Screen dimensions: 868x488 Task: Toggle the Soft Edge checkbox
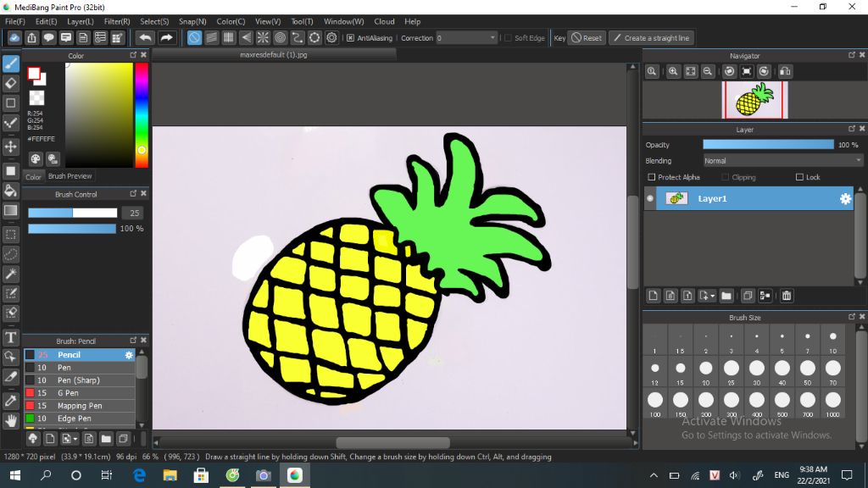(x=508, y=37)
